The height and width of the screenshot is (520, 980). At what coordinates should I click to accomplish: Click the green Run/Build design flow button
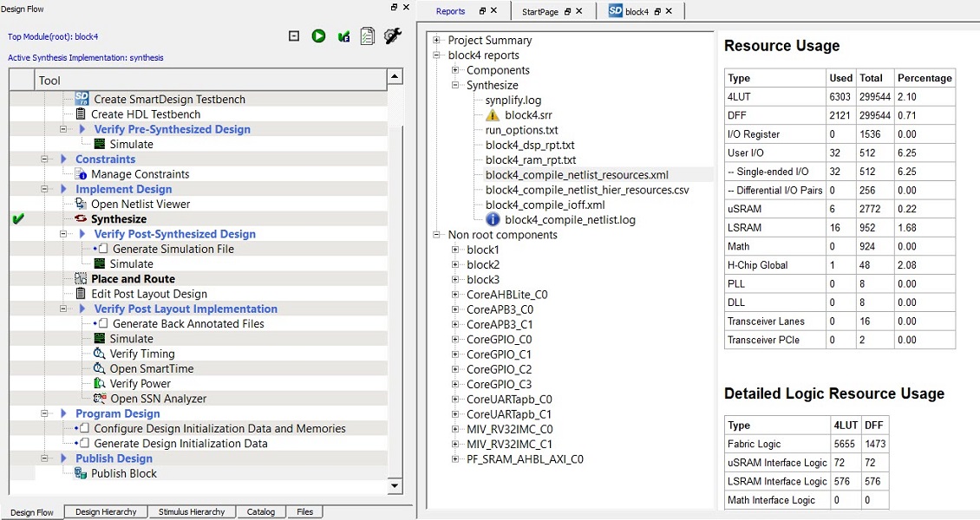pos(319,36)
